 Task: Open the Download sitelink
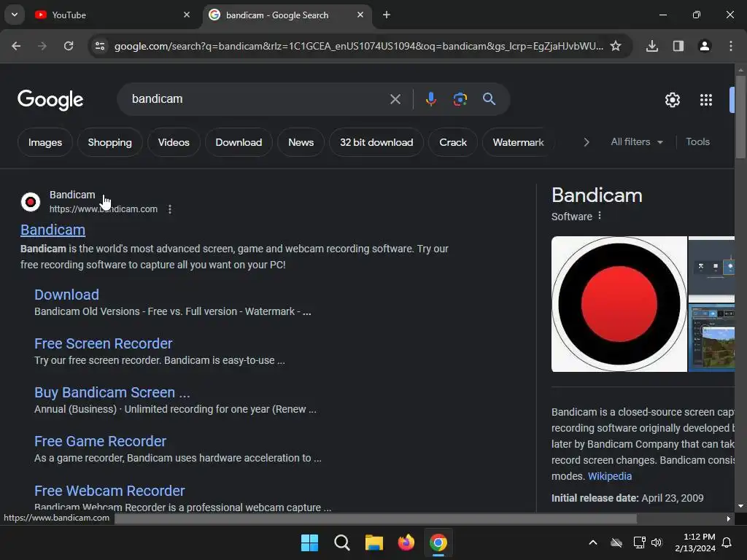point(66,295)
